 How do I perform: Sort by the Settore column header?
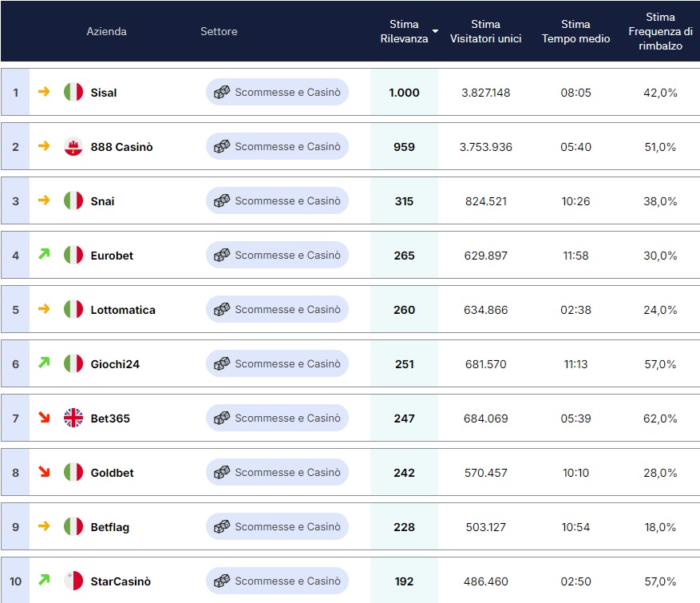pyautogui.click(x=219, y=31)
